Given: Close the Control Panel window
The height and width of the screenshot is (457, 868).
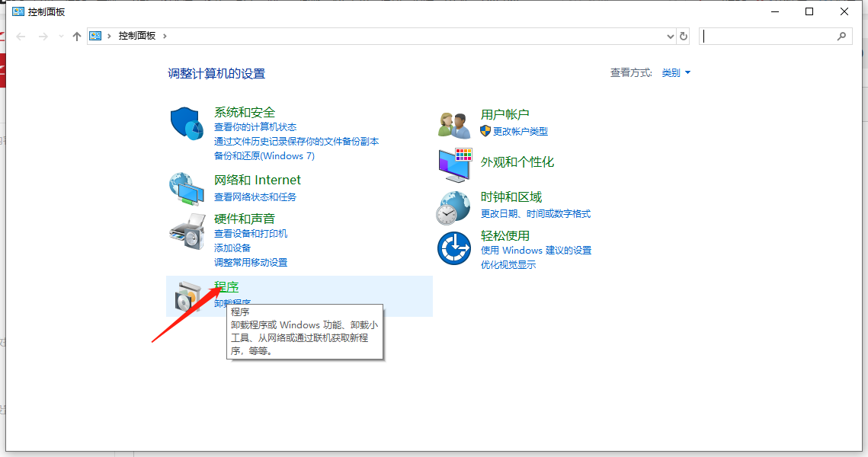Looking at the screenshot, I should [x=844, y=11].
